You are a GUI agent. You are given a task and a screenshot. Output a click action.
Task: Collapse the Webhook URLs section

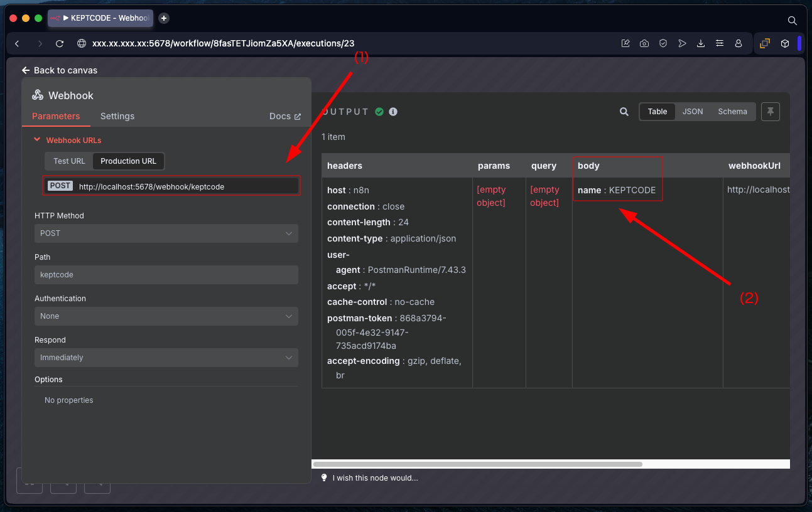tap(38, 140)
